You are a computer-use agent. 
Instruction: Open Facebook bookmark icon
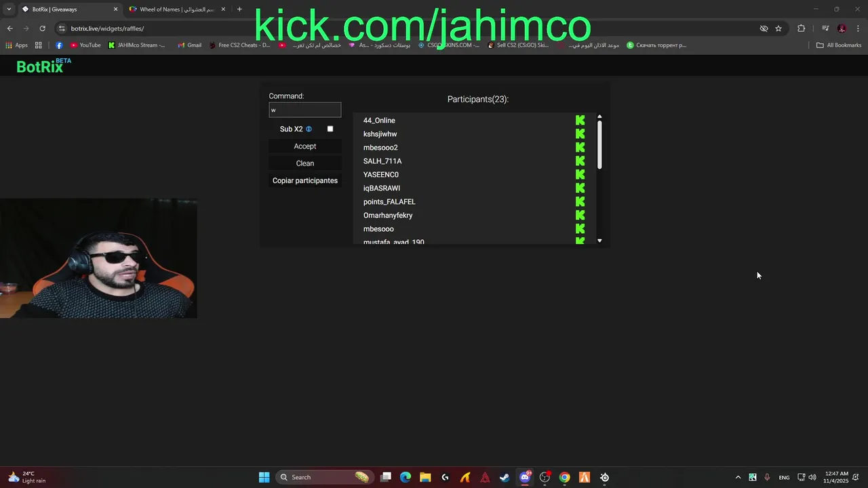click(59, 45)
